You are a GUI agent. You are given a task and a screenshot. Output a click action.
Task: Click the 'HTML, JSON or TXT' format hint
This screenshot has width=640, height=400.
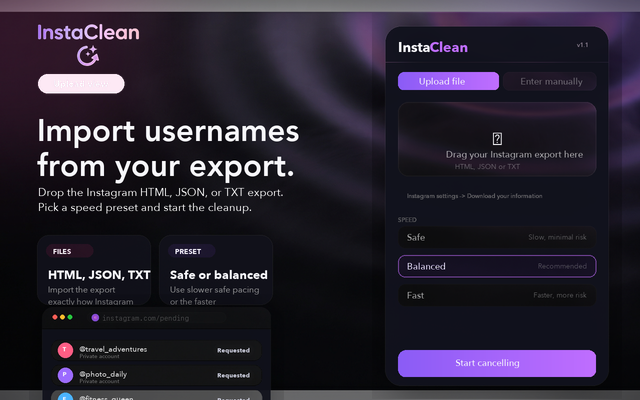click(x=487, y=167)
